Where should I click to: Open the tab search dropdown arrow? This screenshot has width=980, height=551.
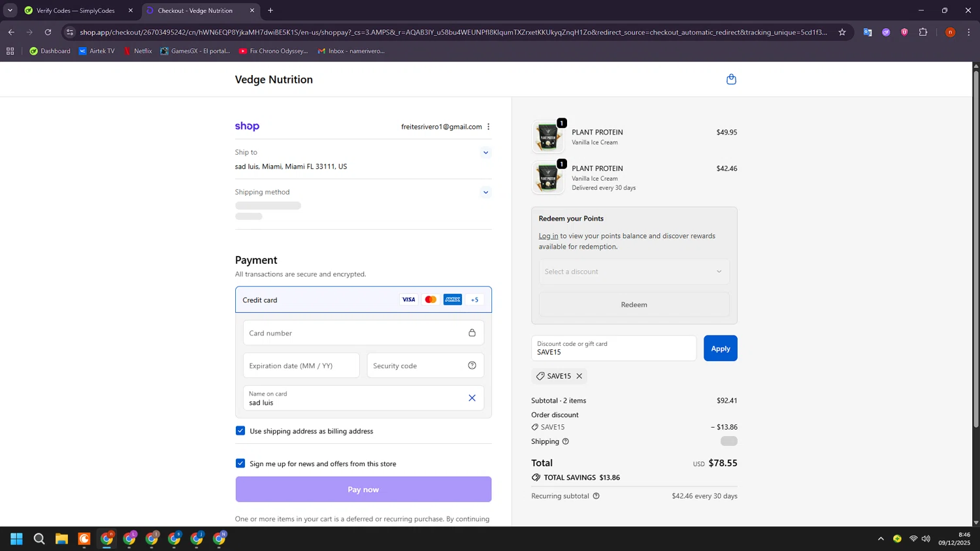pos(10,10)
